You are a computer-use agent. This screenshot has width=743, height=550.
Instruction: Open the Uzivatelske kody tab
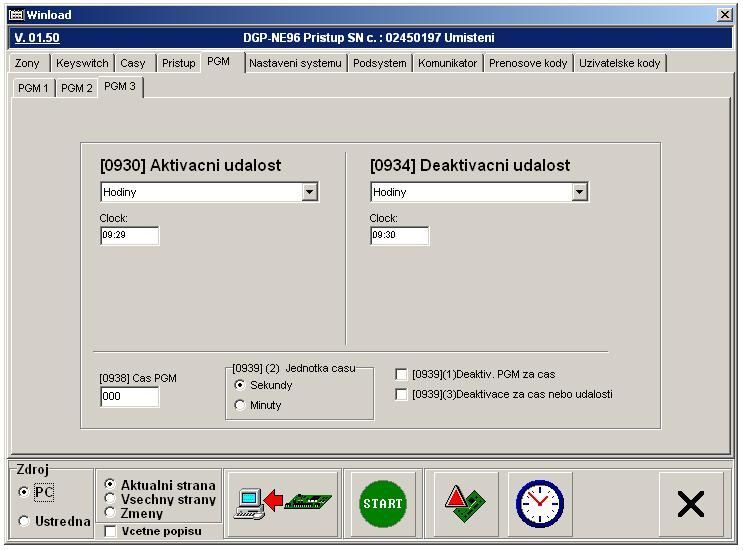[x=619, y=63]
